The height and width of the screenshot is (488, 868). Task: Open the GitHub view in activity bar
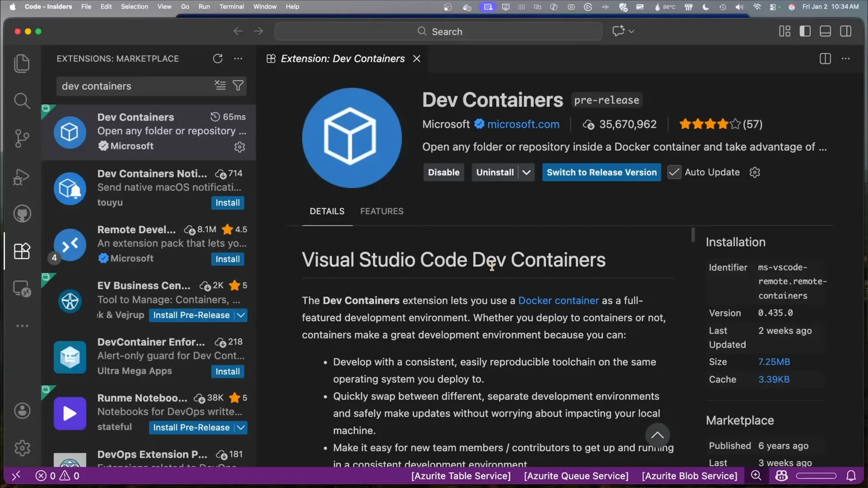click(22, 214)
